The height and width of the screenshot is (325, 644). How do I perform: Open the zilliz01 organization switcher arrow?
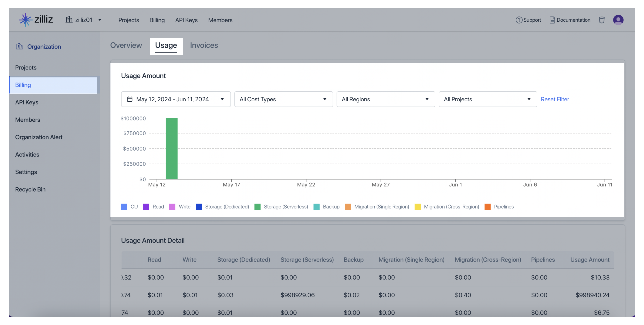[99, 20]
